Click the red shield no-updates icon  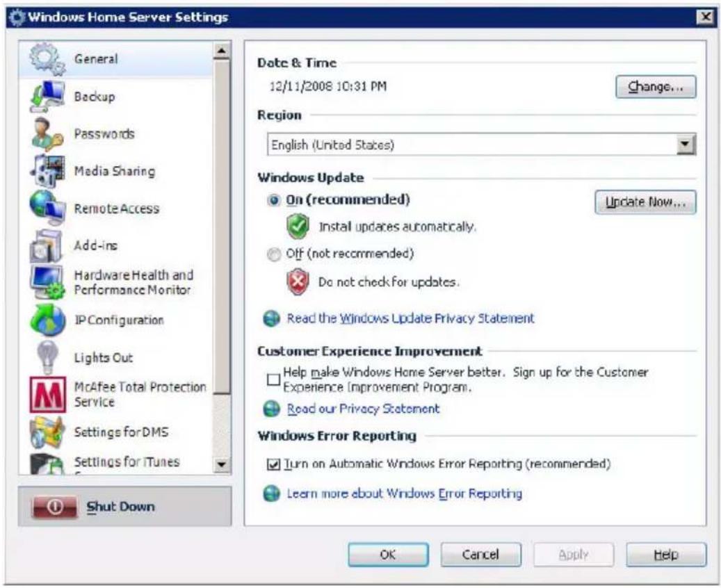pos(298,281)
